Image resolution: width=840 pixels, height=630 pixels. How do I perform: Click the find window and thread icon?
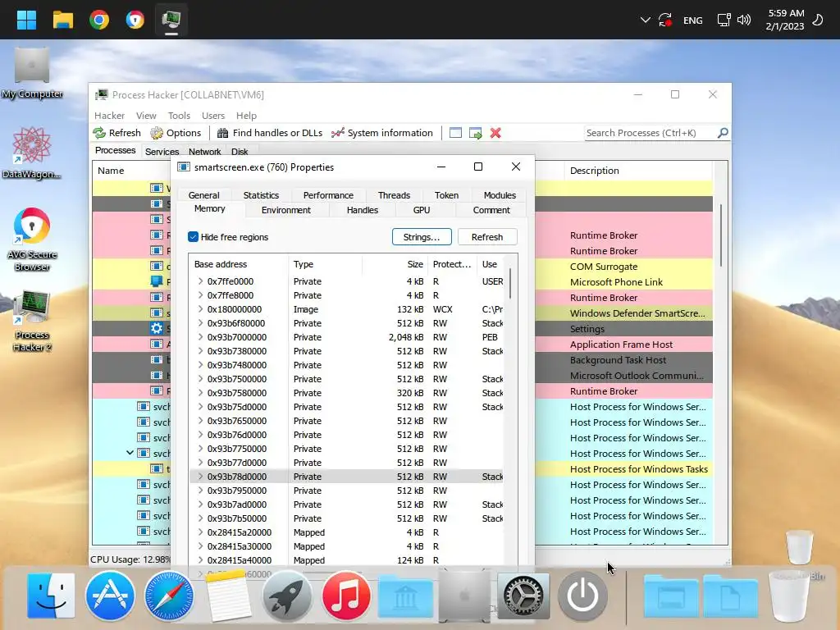tap(475, 133)
